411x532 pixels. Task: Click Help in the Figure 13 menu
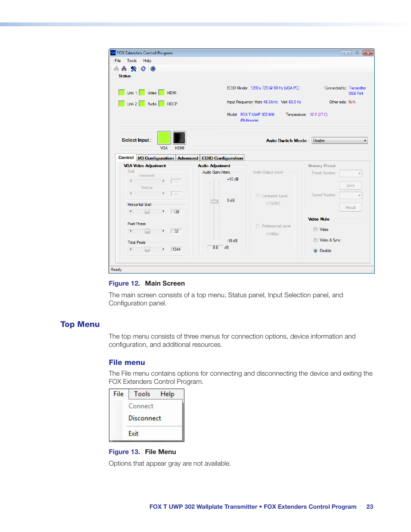pyautogui.click(x=167, y=394)
